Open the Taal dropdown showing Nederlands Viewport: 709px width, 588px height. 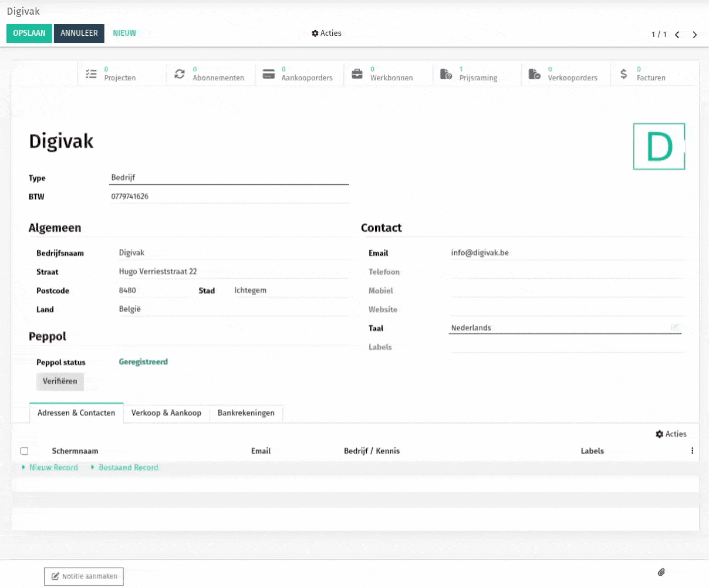[x=565, y=328]
